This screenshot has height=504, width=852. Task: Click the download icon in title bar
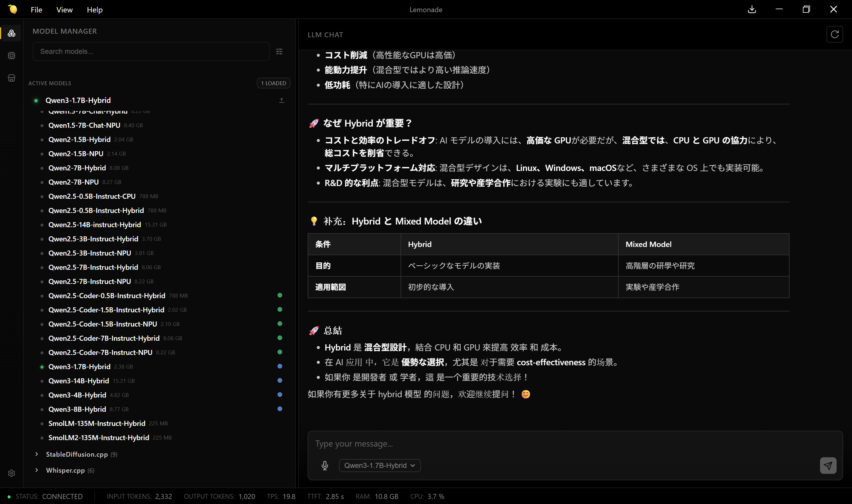click(752, 9)
